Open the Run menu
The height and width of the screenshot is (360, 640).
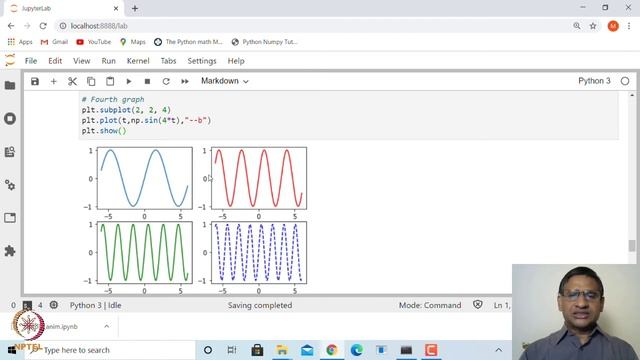pyautogui.click(x=109, y=61)
